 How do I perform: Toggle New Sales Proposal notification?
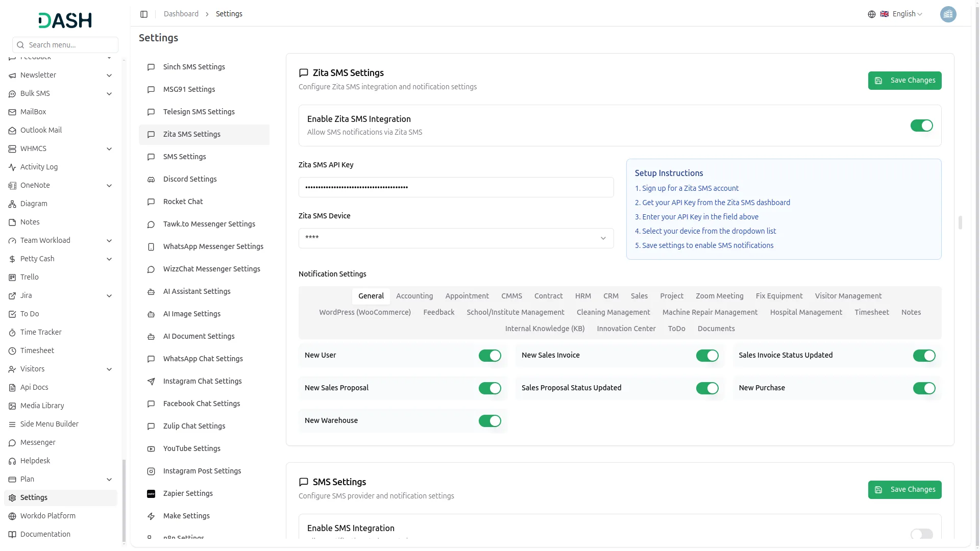click(x=490, y=388)
